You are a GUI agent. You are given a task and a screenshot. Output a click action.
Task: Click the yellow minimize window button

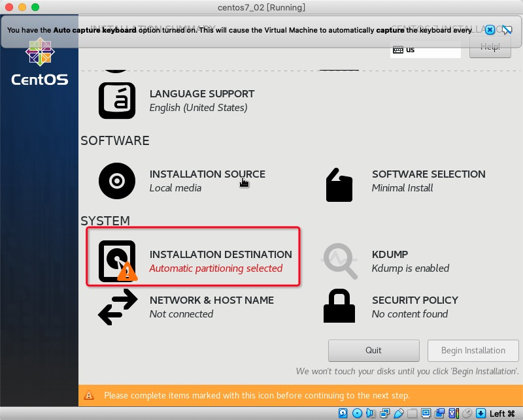22,7
